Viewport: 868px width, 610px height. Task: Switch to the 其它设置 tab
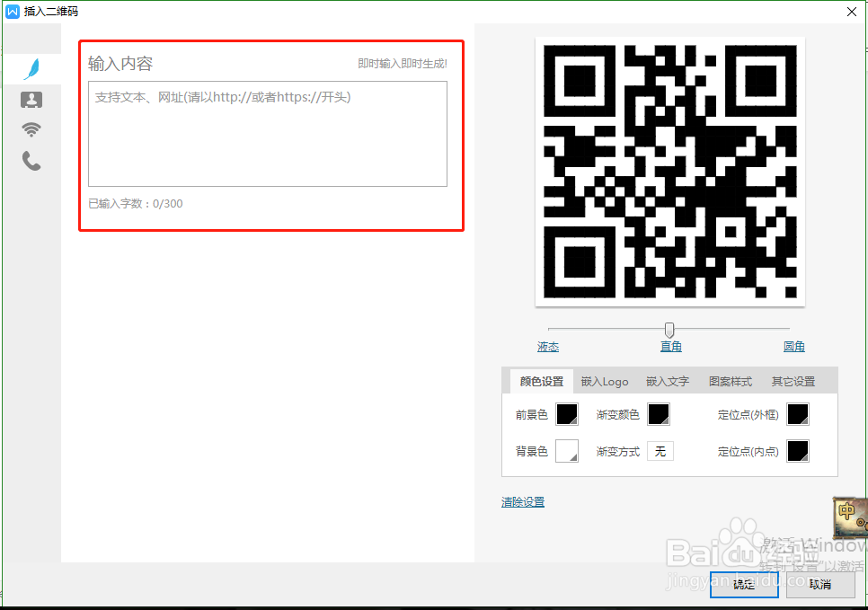(793, 382)
